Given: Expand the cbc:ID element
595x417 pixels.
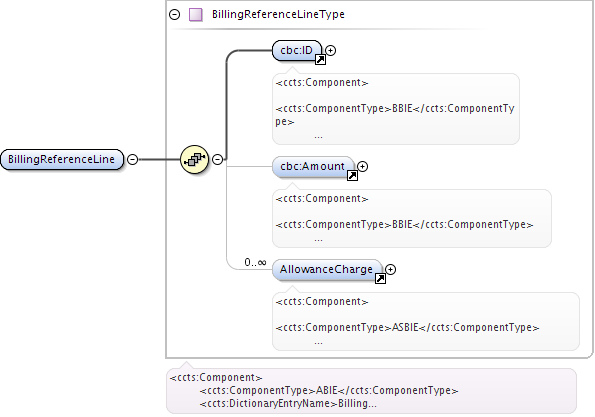Looking at the screenshot, I should coord(331,50).
